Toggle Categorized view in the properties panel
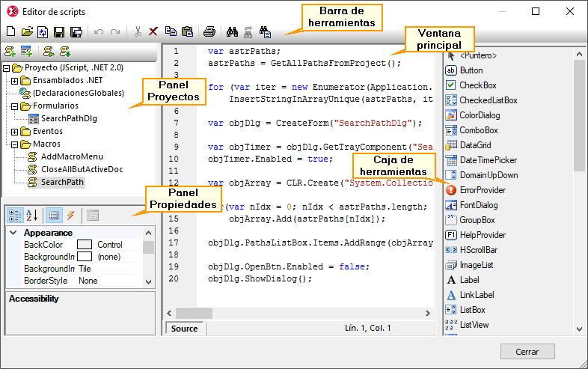This screenshot has width=588, height=369. [15, 216]
